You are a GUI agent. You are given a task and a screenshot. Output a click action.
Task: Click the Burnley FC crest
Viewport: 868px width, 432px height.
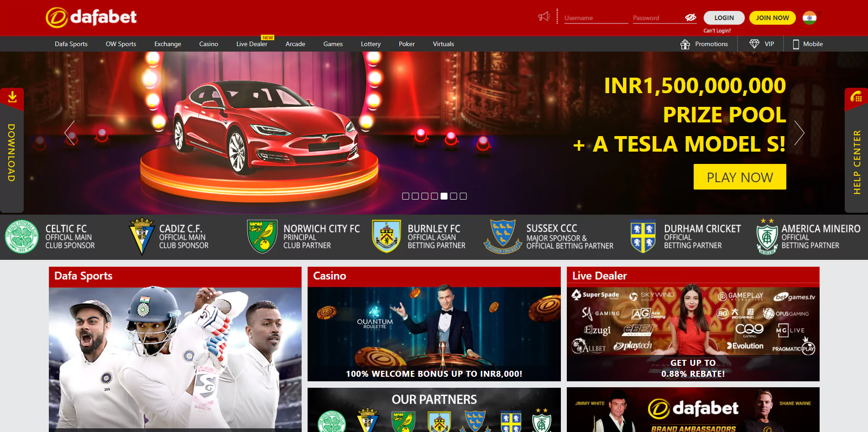coord(387,237)
